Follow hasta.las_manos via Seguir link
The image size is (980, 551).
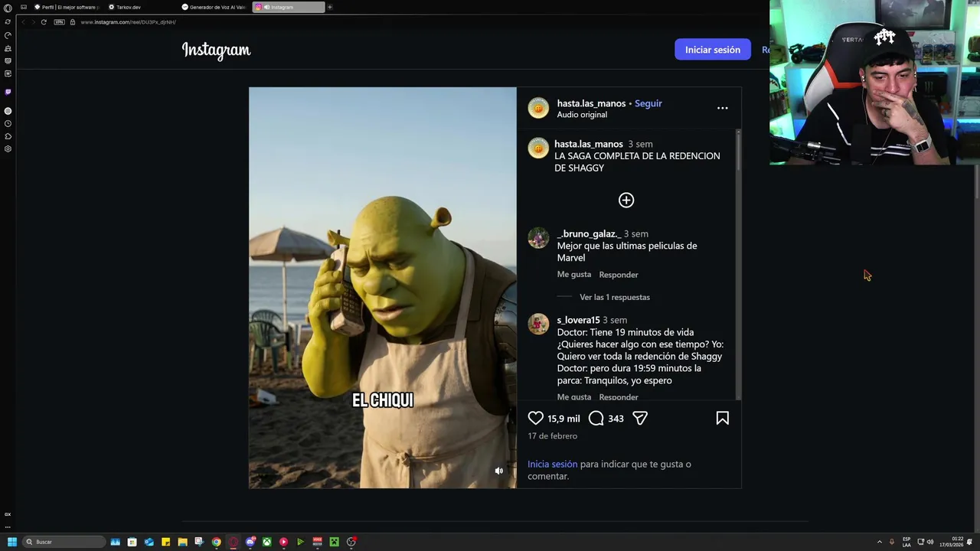(648, 103)
